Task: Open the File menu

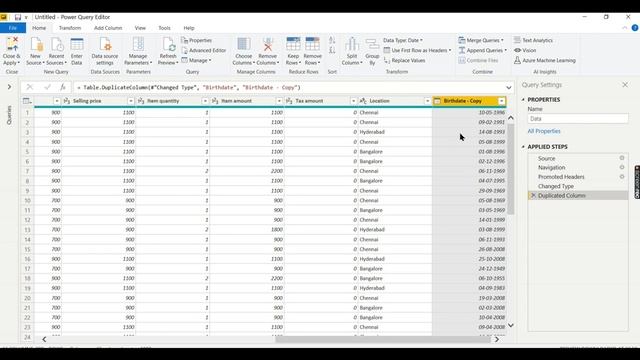Action: click(13, 28)
